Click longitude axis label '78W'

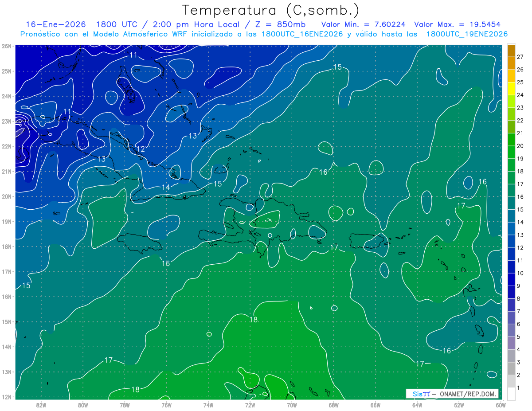125,405
